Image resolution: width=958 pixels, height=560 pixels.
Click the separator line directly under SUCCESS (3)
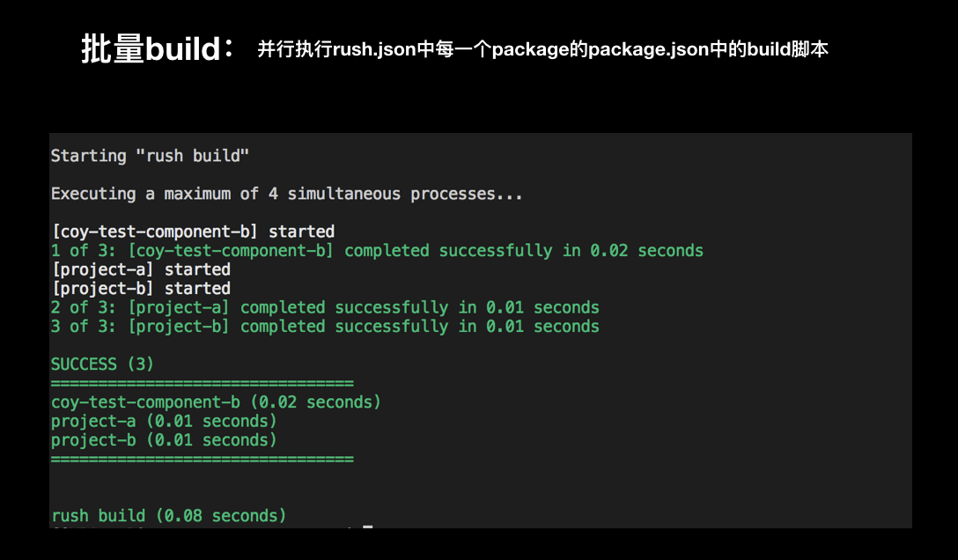202,384
